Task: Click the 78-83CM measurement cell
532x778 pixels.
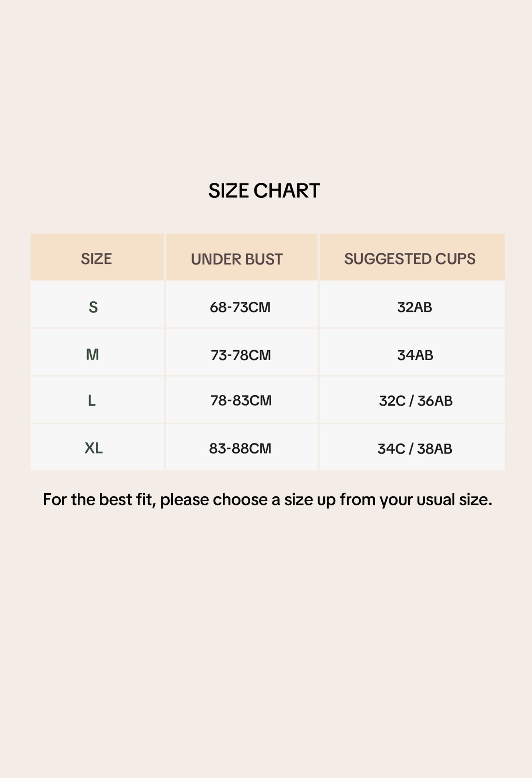Action: pos(241,400)
